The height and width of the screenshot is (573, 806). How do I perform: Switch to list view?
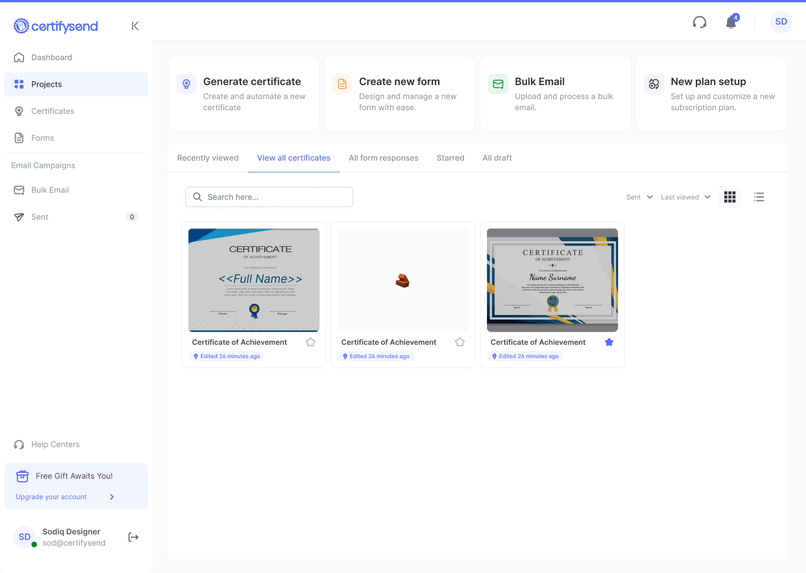click(759, 197)
